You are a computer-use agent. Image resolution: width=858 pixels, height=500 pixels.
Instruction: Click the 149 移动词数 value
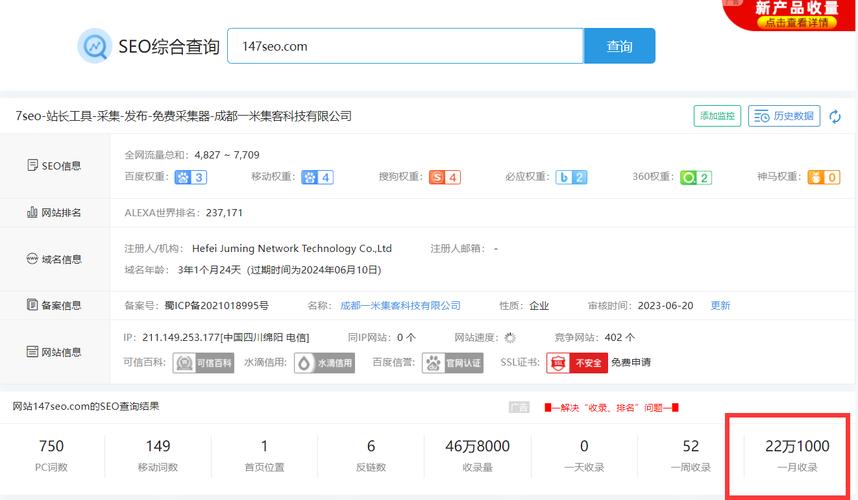point(158,446)
